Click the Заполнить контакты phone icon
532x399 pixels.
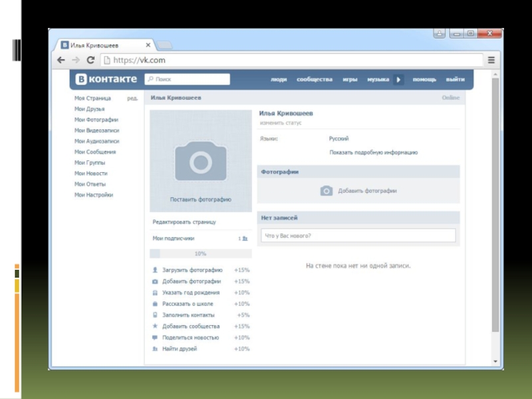pos(155,315)
